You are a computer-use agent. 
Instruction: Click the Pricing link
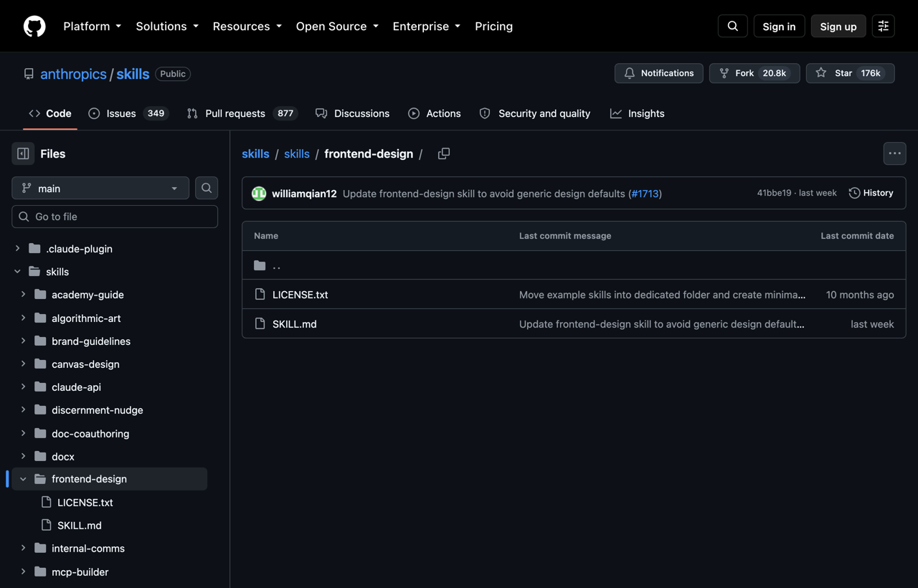pyautogui.click(x=493, y=27)
